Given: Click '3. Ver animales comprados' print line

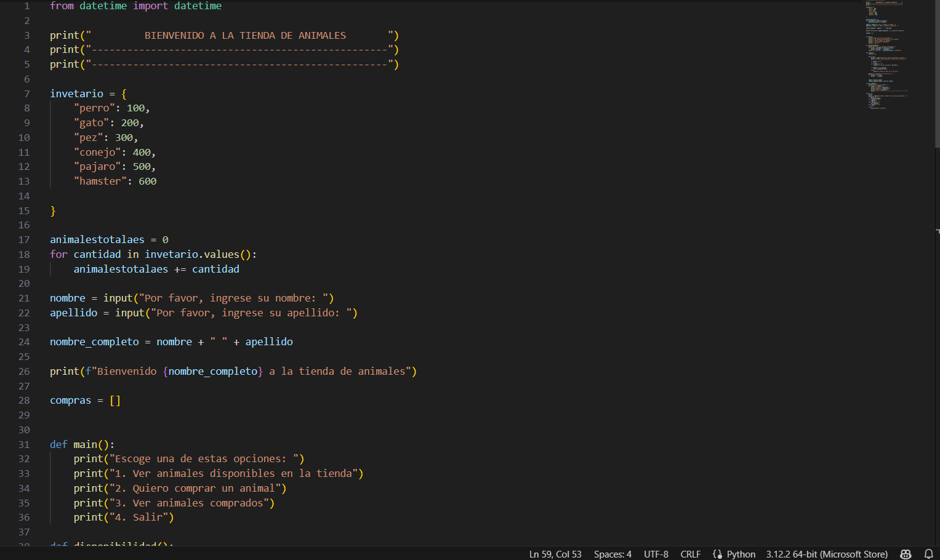Looking at the screenshot, I should coord(174,503).
